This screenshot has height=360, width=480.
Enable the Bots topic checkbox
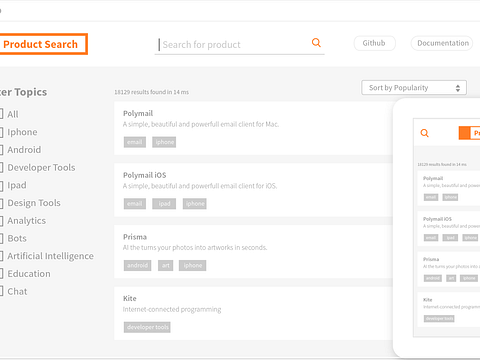(1, 238)
